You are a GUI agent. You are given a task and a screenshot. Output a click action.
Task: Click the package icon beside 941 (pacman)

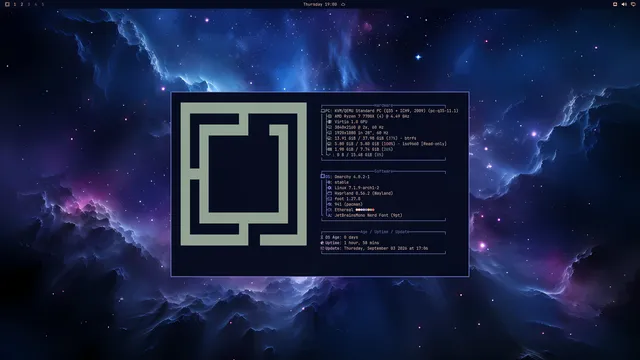tap(330, 204)
